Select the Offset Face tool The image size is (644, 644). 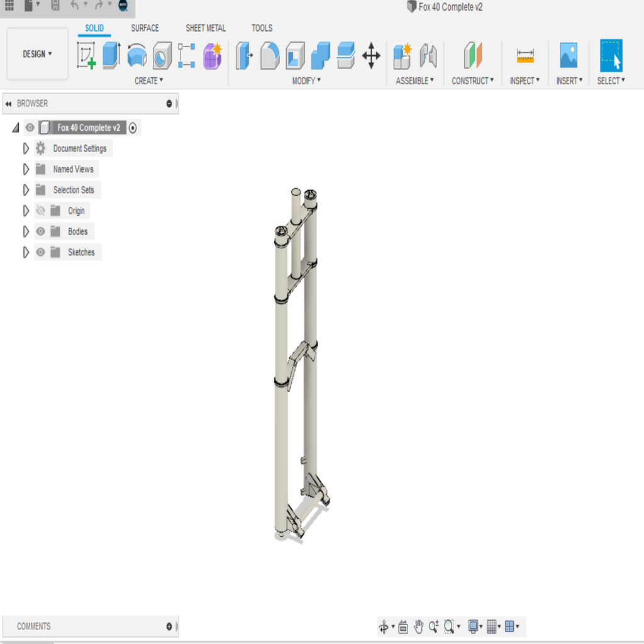(346, 55)
